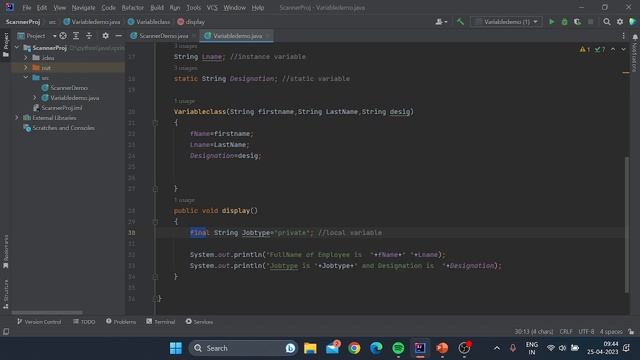Click the Project panel horizontal scrollbar
The width and height of the screenshot is (640, 360).
pos(47,313)
